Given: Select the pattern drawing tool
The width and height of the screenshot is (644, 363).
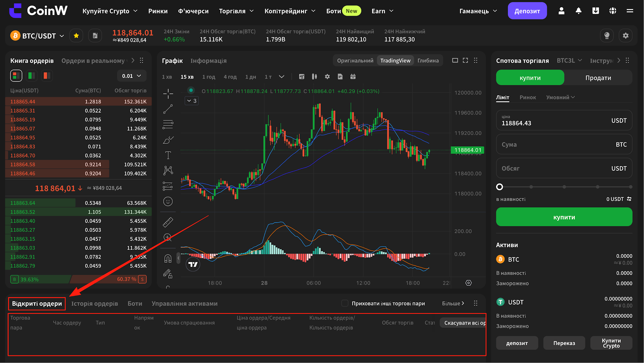Looking at the screenshot, I should 168,170.
